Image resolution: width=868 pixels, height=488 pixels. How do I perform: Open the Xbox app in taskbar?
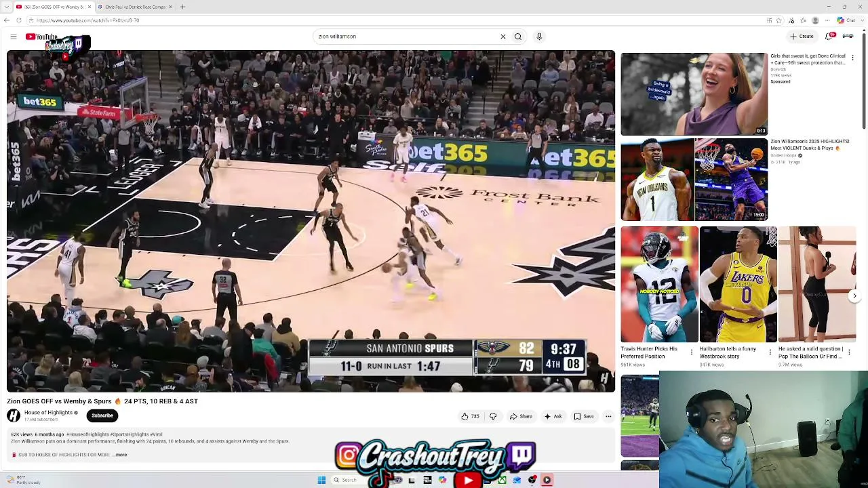click(x=502, y=480)
